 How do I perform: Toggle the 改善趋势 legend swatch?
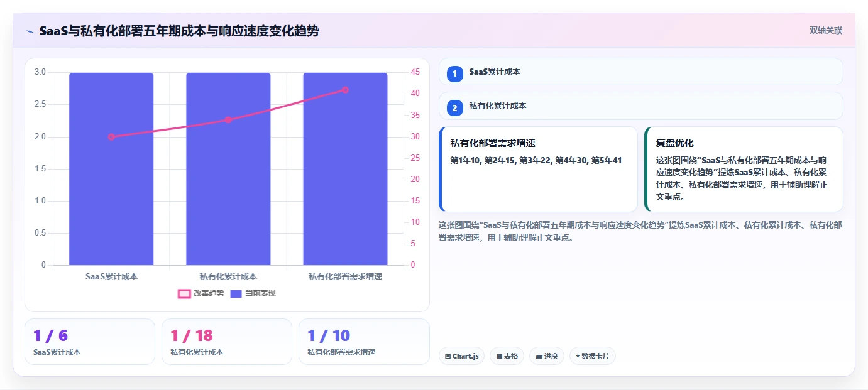coord(184,293)
